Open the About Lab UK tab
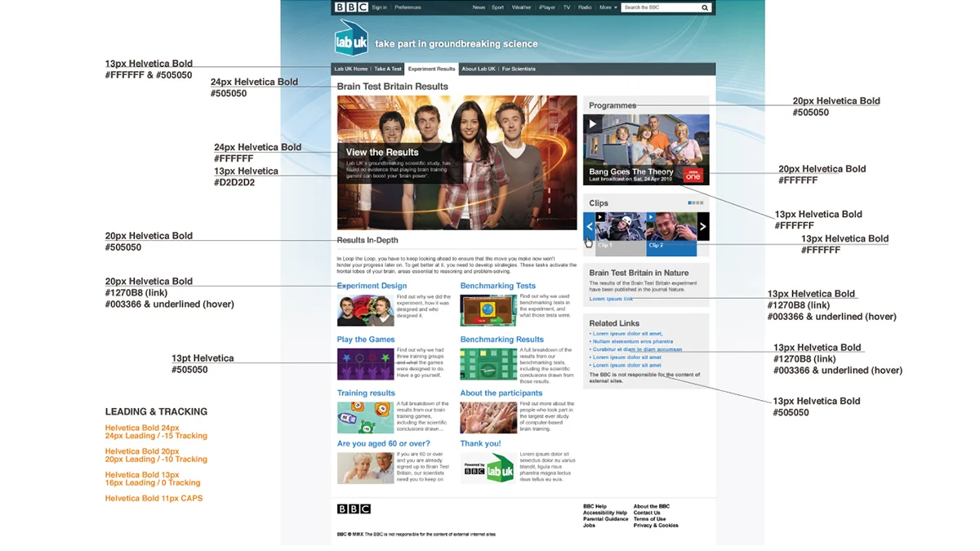 479,69
